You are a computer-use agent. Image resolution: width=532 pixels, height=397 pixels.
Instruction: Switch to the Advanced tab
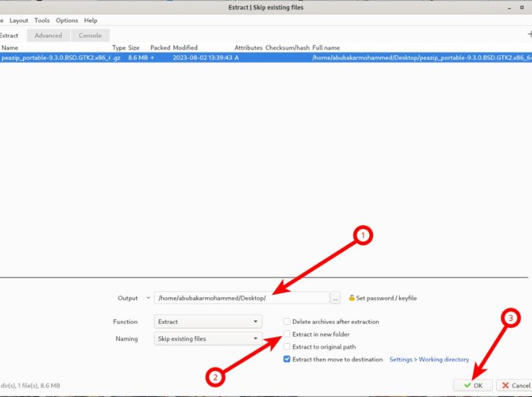tap(48, 35)
